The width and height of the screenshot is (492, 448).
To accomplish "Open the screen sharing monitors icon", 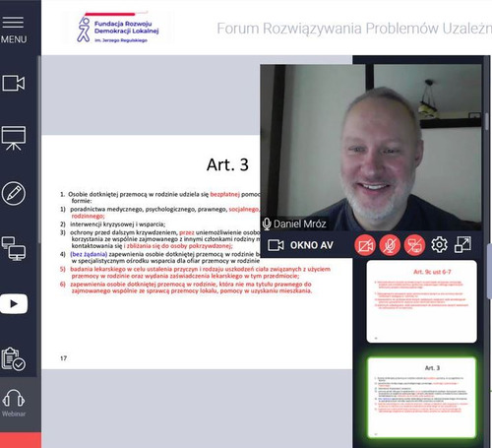I will click(x=14, y=248).
